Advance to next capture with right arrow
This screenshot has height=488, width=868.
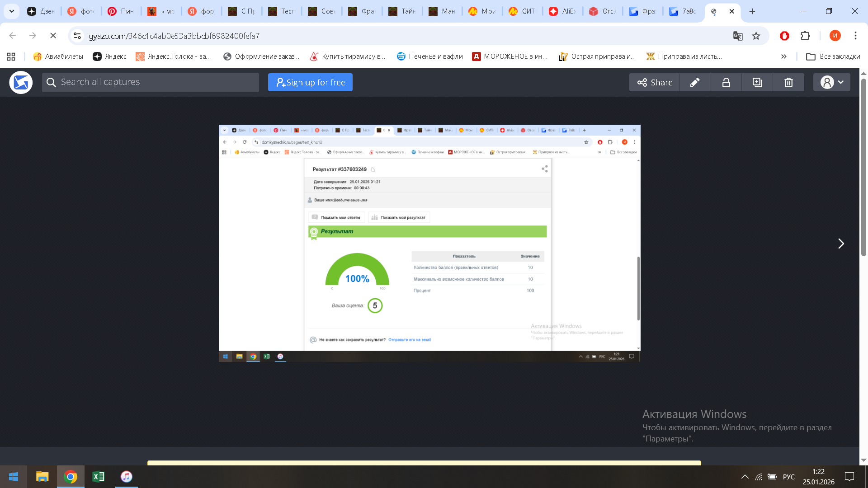(841, 244)
